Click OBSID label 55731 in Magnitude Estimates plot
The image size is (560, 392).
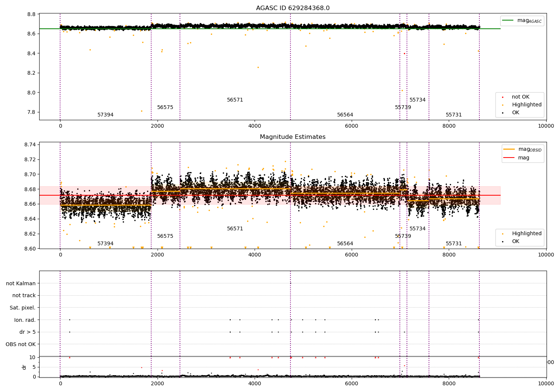point(454,244)
